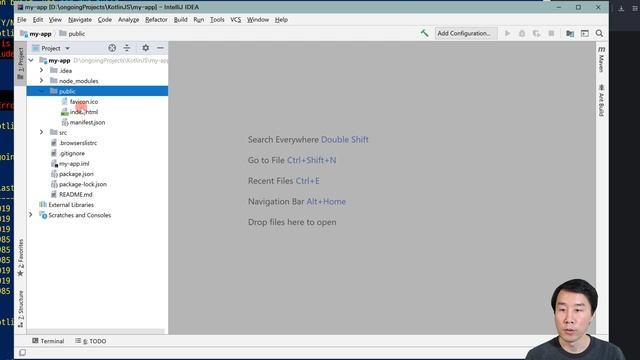Click Scroll from Source target icon
Screen dimensions: 640x360
112,48
